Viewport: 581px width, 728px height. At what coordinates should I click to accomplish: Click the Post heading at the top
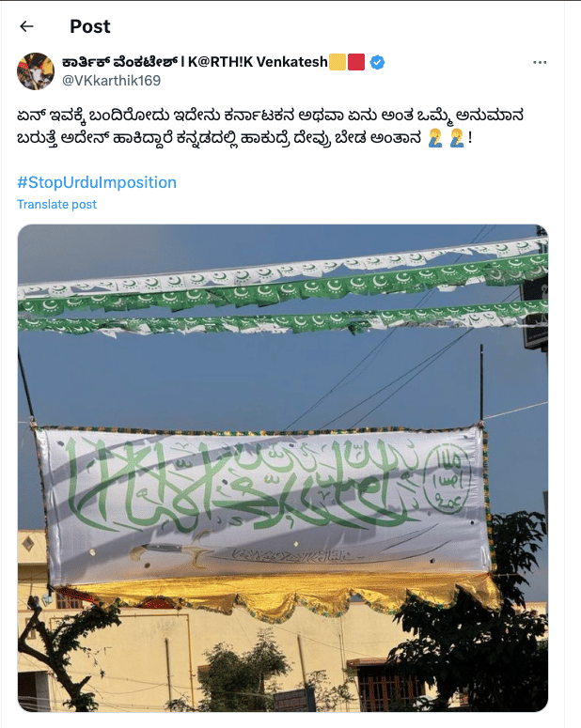(90, 26)
